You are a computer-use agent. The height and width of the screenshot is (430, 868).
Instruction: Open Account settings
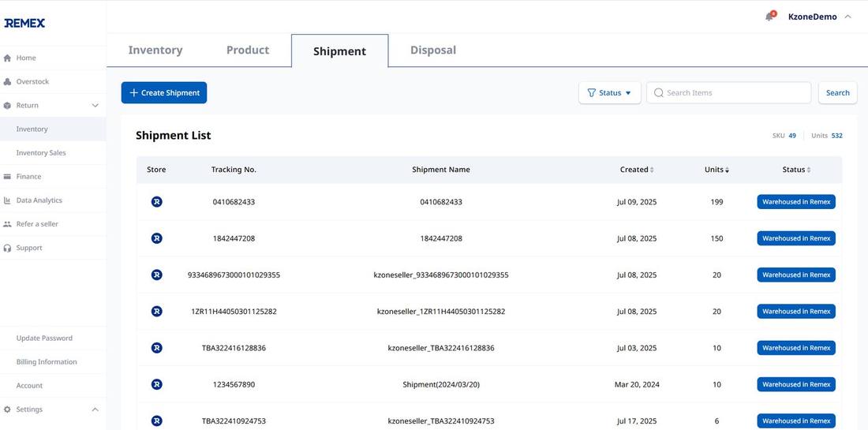(29, 386)
